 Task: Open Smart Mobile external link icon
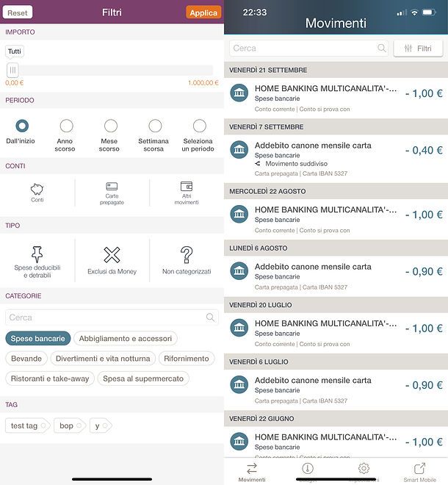pyautogui.click(x=419, y=468)
